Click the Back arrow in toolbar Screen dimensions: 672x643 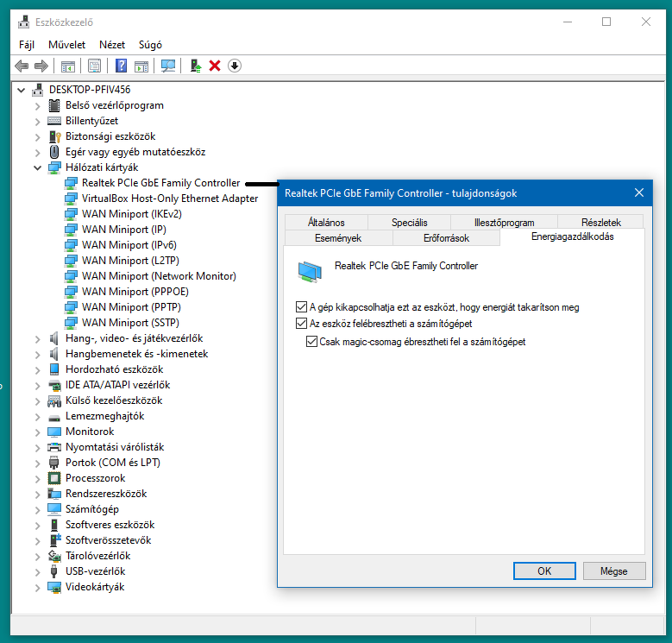tap(22, 66)
